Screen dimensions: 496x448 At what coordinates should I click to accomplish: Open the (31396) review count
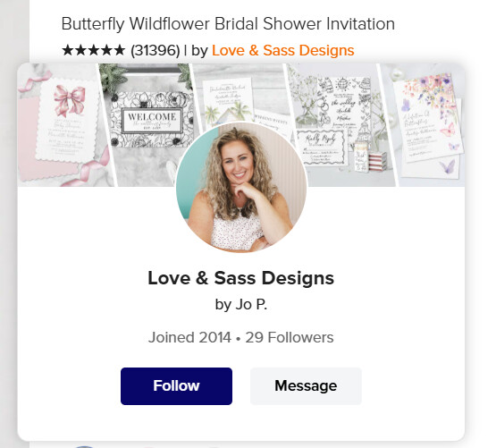tap(156, 50)
